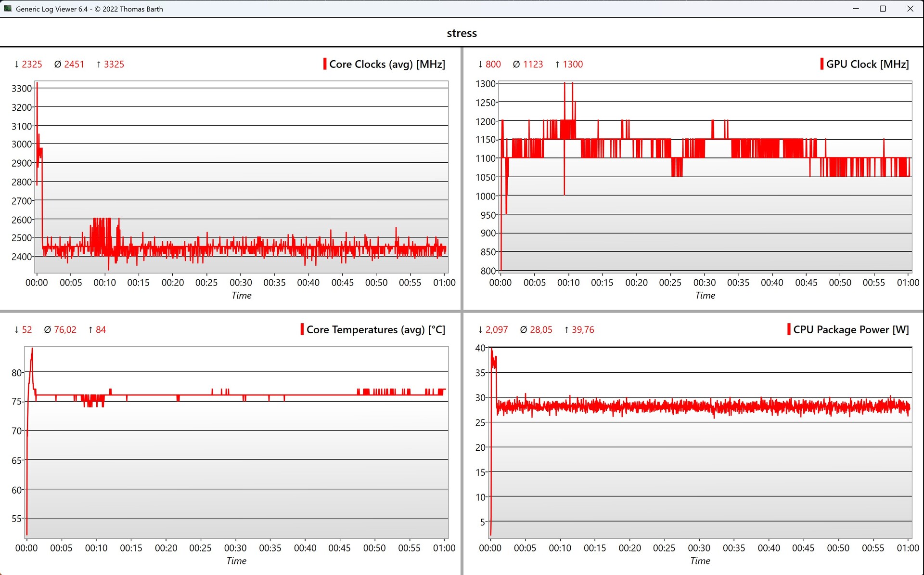Click the Core Clocks (avg) [MHz] label

coord(387,64)
